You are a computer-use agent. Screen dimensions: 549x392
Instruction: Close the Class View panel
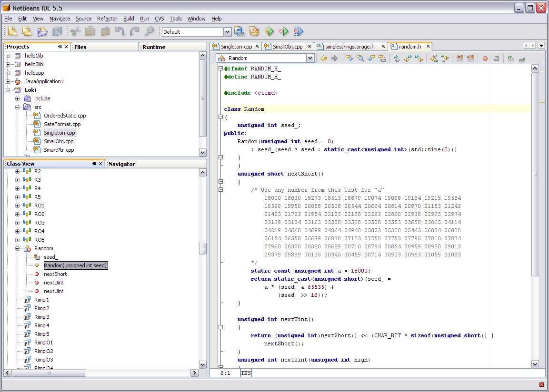[x=100, y=163]
